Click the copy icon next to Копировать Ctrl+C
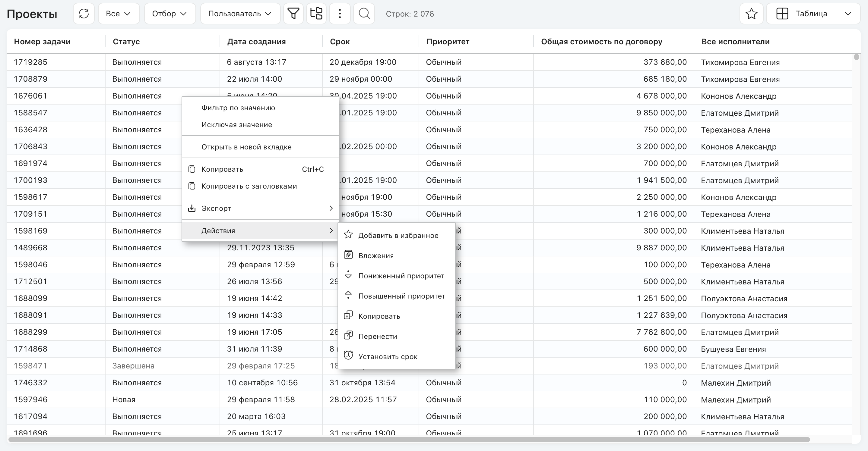This screenshot has width=868, height=451. tap(192, 169)
